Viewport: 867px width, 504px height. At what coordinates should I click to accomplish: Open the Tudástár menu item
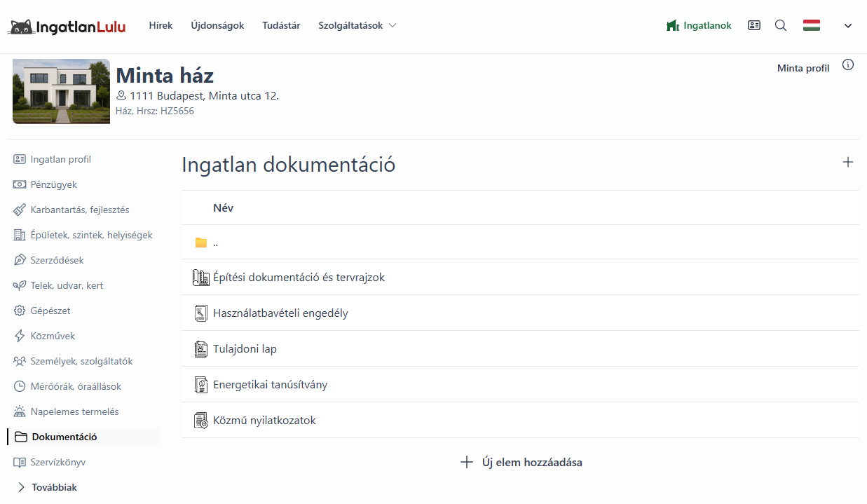pos(281,25)
